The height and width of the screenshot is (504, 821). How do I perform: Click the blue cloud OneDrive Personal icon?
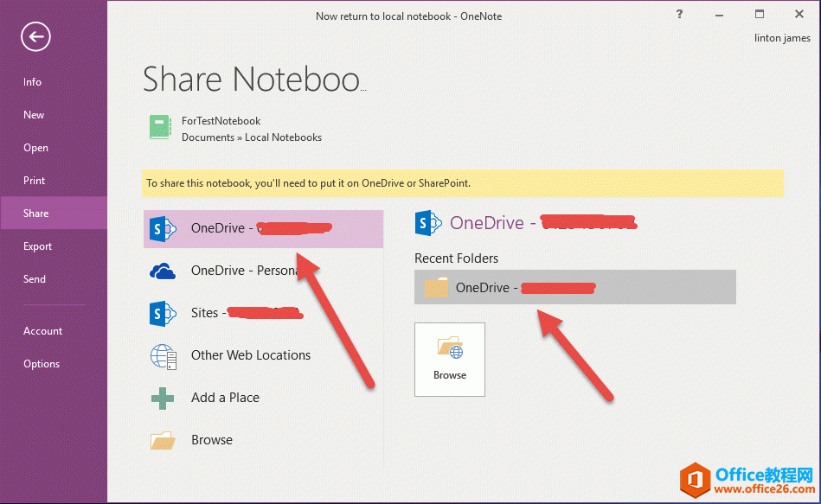tap(163, 271)
